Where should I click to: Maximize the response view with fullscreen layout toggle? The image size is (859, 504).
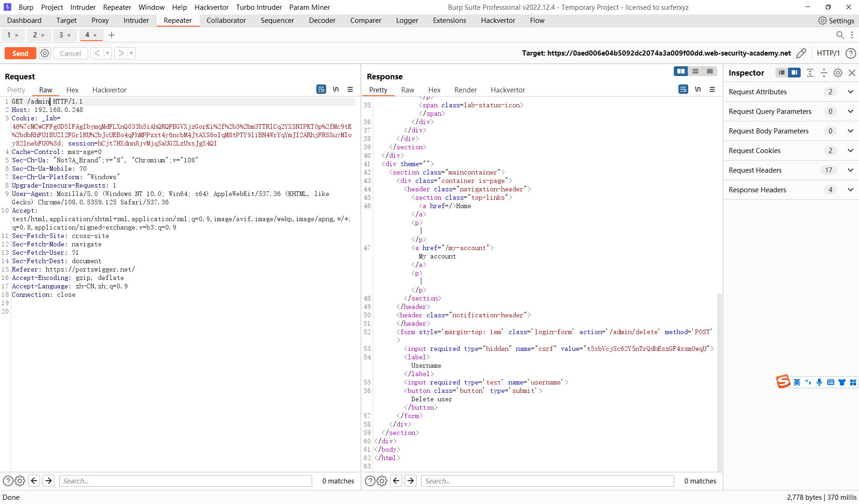(x=710, y=71)
